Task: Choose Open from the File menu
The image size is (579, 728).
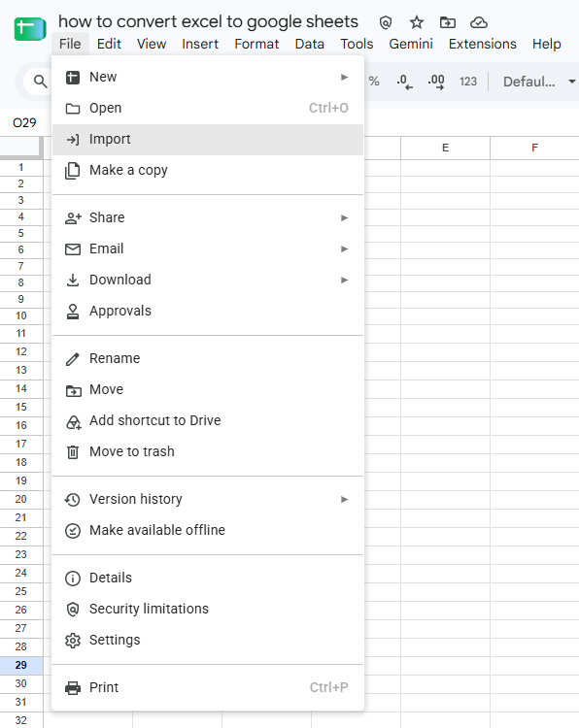Action: pos(208,108)
